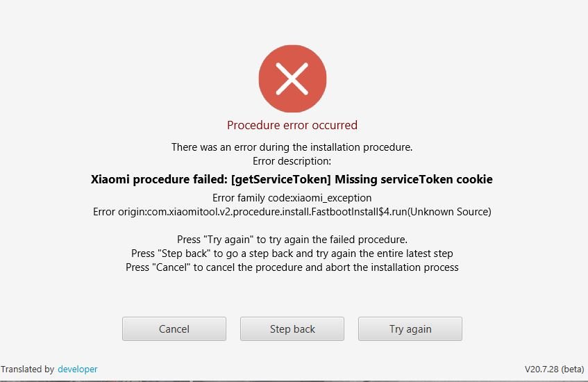Click the 'There was an error during' sentence
This screenshot has width=588, height=382.
[x=292, y=147]
